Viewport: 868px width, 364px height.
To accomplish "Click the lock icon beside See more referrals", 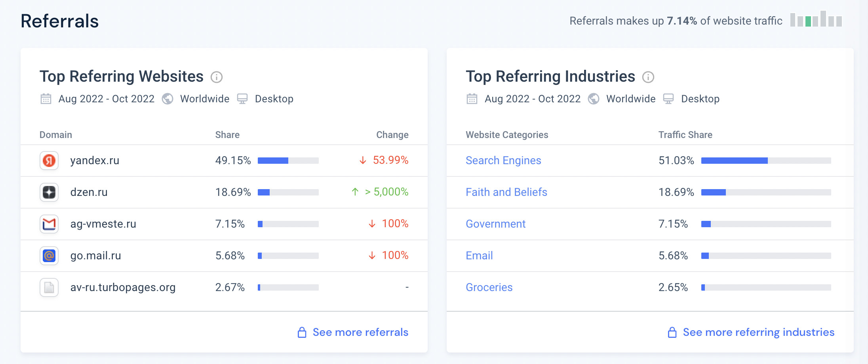I will click(302, 332).
